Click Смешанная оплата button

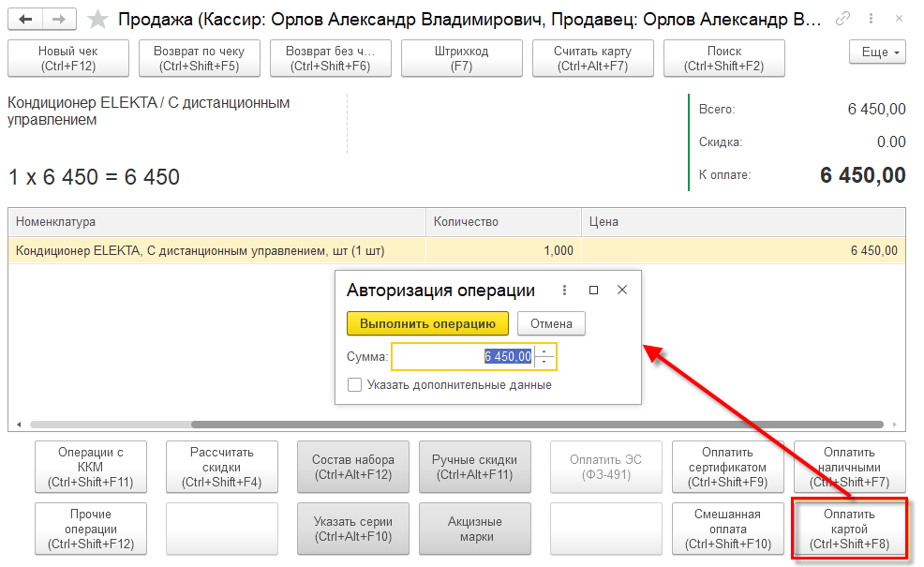728,530
